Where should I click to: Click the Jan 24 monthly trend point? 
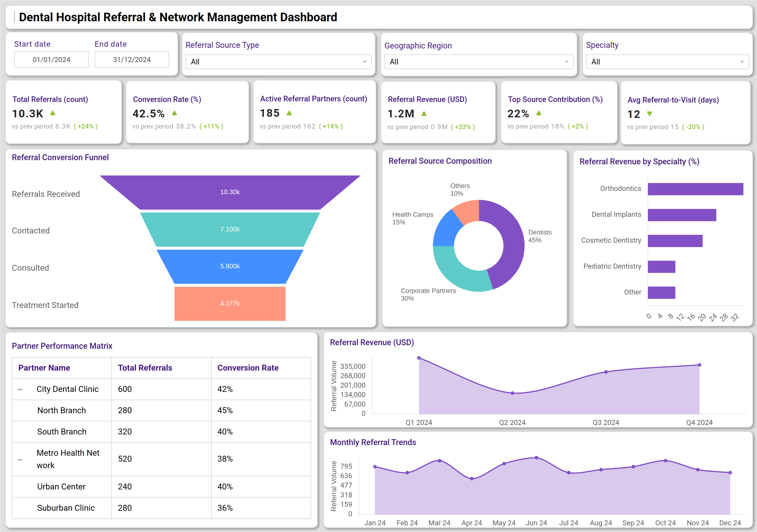(375, 467)
